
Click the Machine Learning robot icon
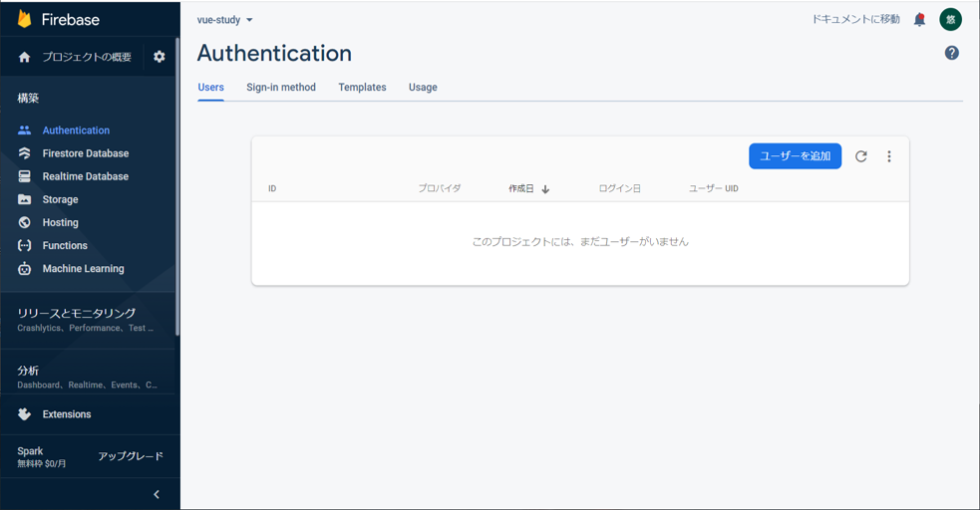click(x=24, y=268)
